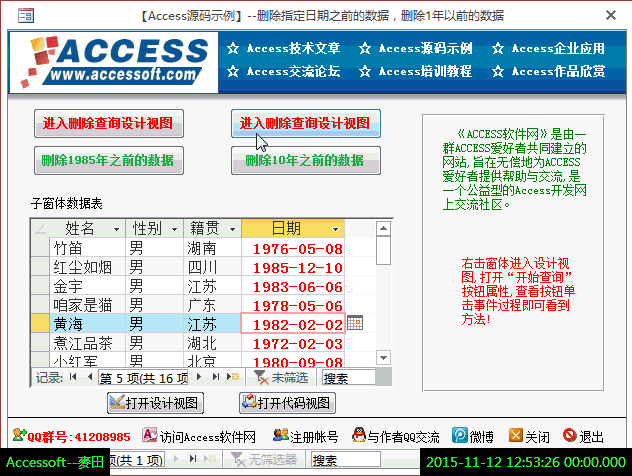632x476 pixels.
Task: Click the 未筛选 filter indicator
Action: (281, 378)
